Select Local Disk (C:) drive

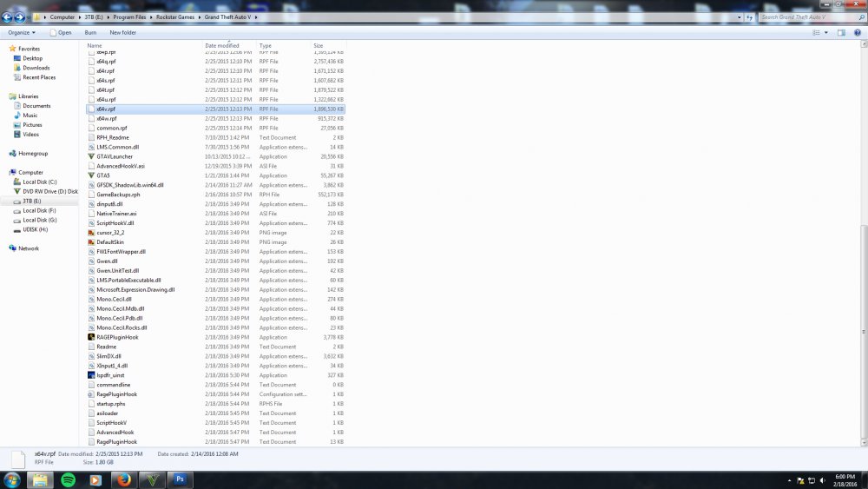(x=39, y=182)
